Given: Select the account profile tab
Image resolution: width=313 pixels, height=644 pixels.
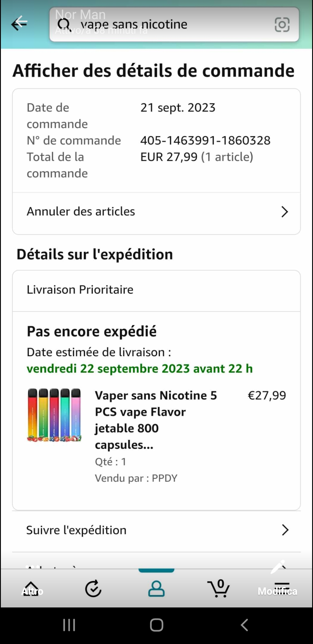Looking at the screenshot, I should click(156, 589).
